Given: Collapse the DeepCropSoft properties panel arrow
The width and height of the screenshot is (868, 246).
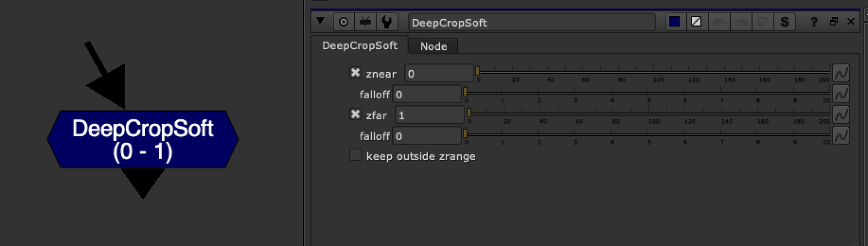Looking at the screenshot, I should [320, 21].
